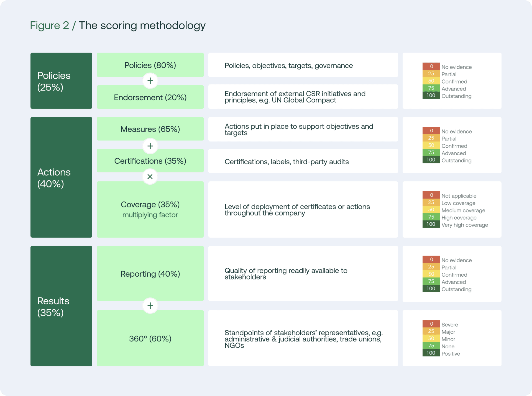
Task: Select the orange 25 swatch labeled Major
Action: coord(431,331)
